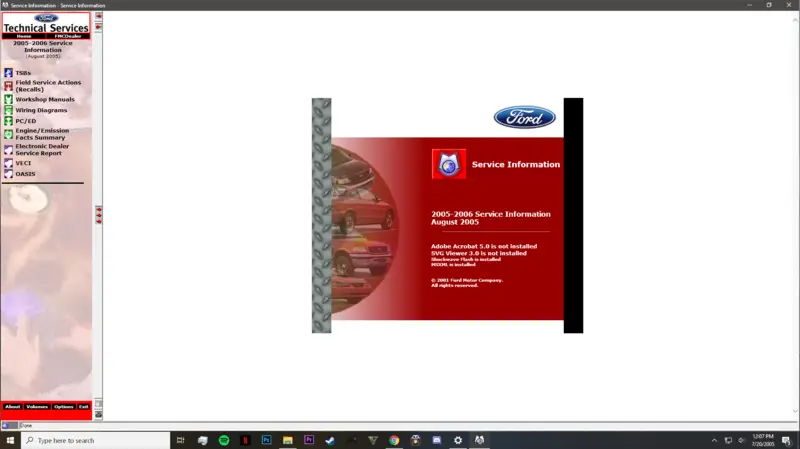Show hidden system tray icons
This screenshot has width=800, height=449.
(714, 440)
